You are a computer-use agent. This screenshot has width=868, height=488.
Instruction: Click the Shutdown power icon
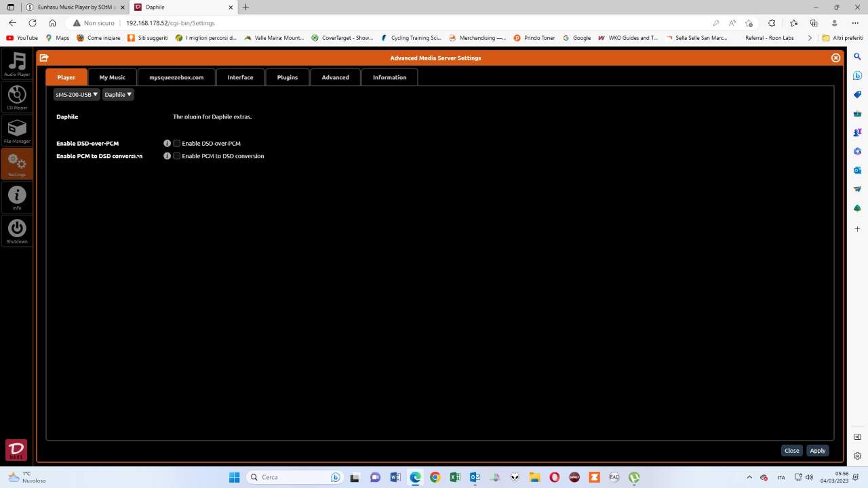point(17,230)
